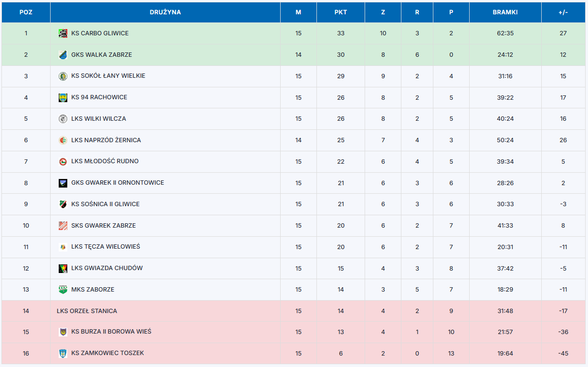Image resolution: width=588 pixels, height=367 pixels.
Task: Click the LKS Wilki Wilcza crest icon
Action: [x=63, y=119]
